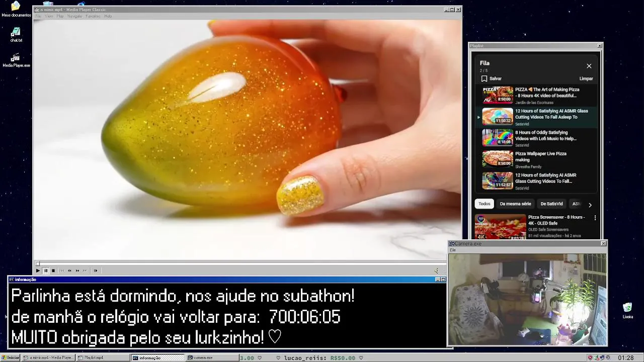Close the Playlist window
Viewport: 644px width, 362px height.
600,46
